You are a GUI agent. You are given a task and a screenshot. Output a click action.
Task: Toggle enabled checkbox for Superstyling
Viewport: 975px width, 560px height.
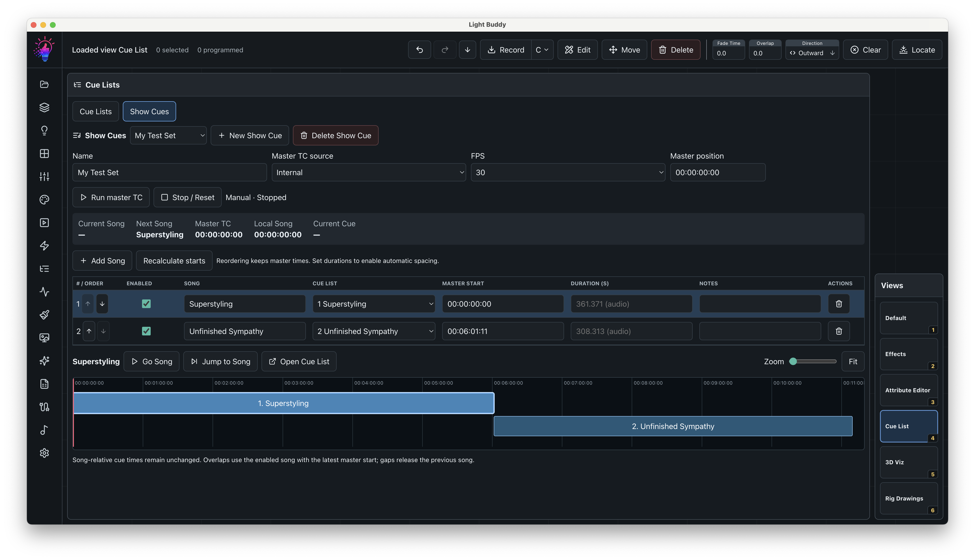pyautogui.click(x=146, y=304)
